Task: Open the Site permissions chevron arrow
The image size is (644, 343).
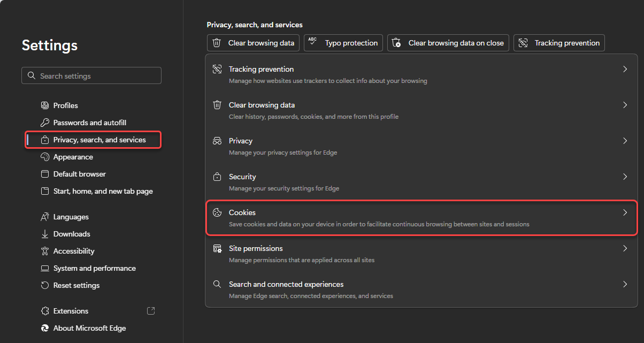Action: tap(624, 248)
